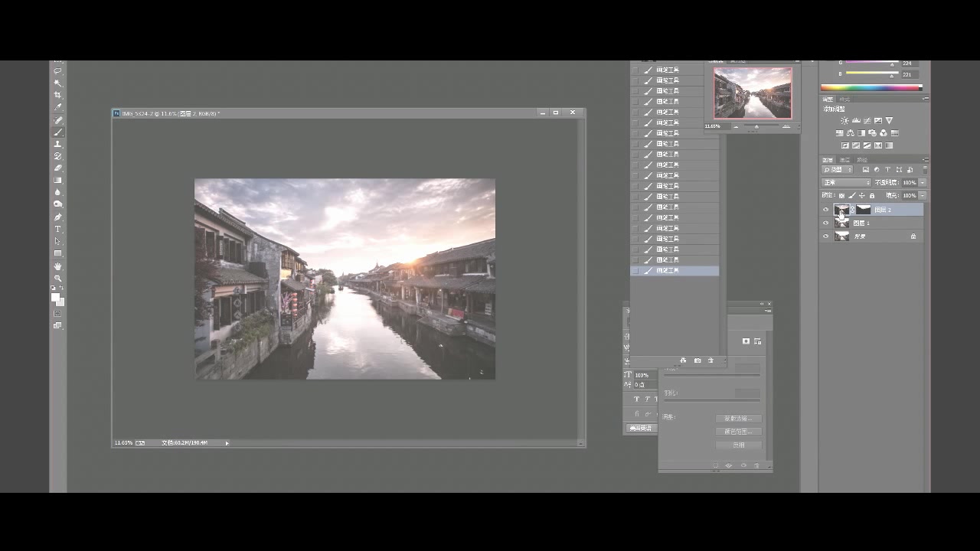Click the foreground color swatch

point(55,297)
